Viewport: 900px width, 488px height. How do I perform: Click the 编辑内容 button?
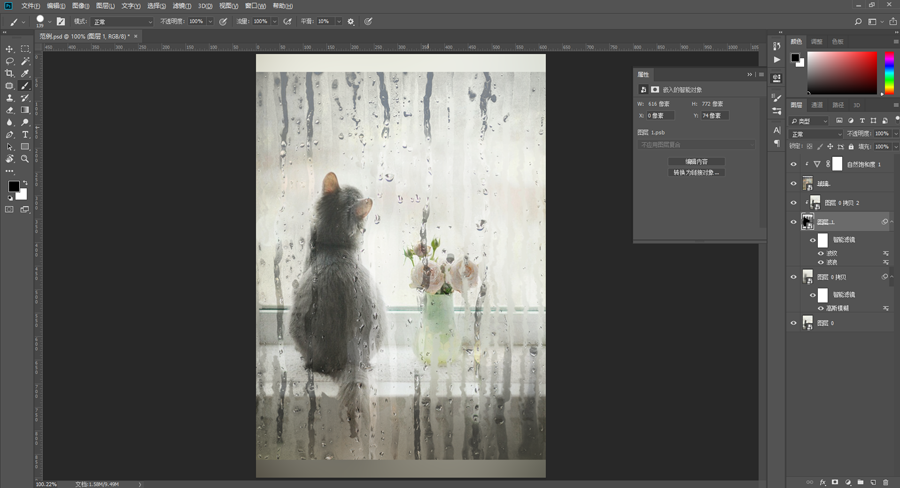click(x=696, y=161)
